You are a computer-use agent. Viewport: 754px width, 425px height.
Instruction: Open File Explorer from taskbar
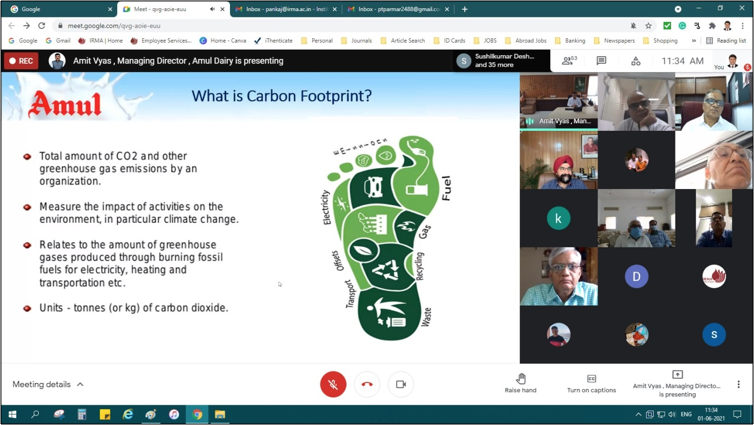(220, 414)
